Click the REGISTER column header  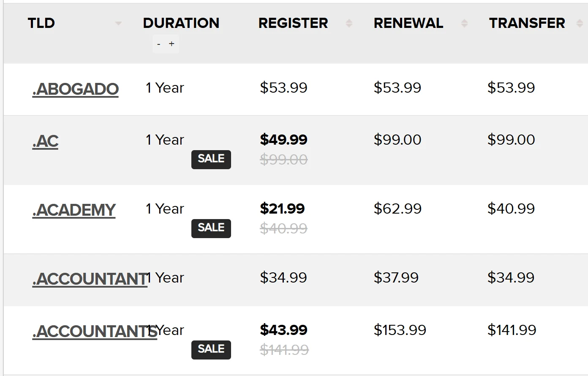tap(293, 23)
